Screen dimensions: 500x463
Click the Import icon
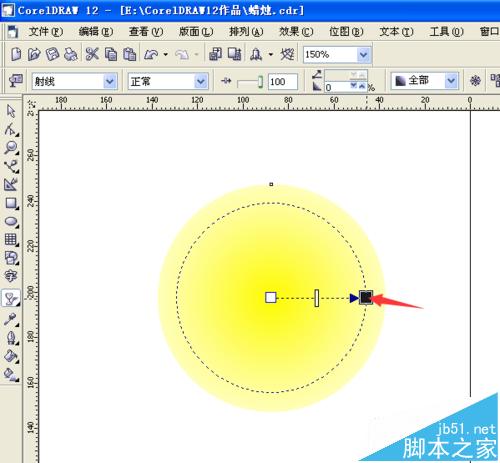pos(216,54)
